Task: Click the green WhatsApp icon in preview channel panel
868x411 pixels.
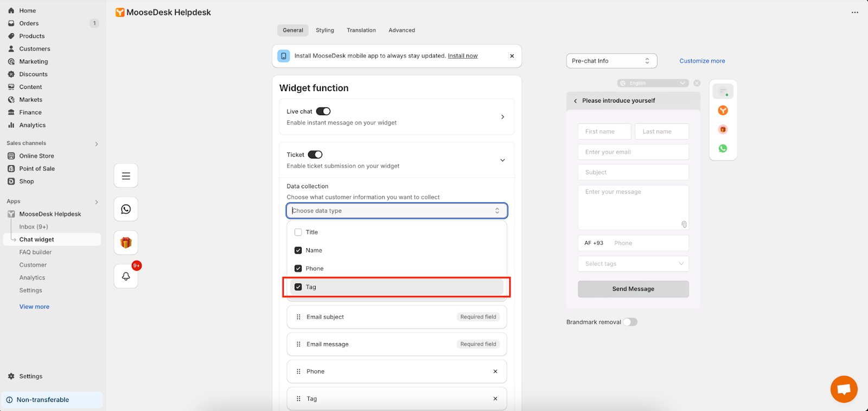Action: click(x=723, y=148)
